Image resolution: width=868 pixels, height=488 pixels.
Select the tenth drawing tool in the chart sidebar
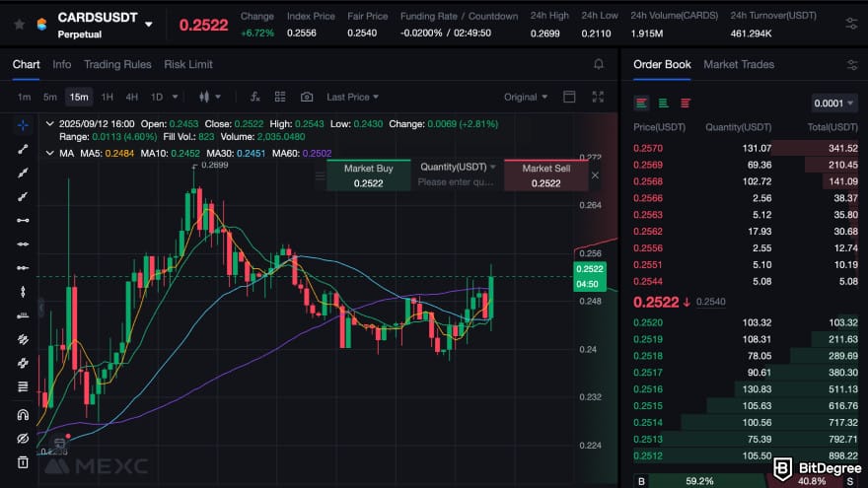pos(23,339)
